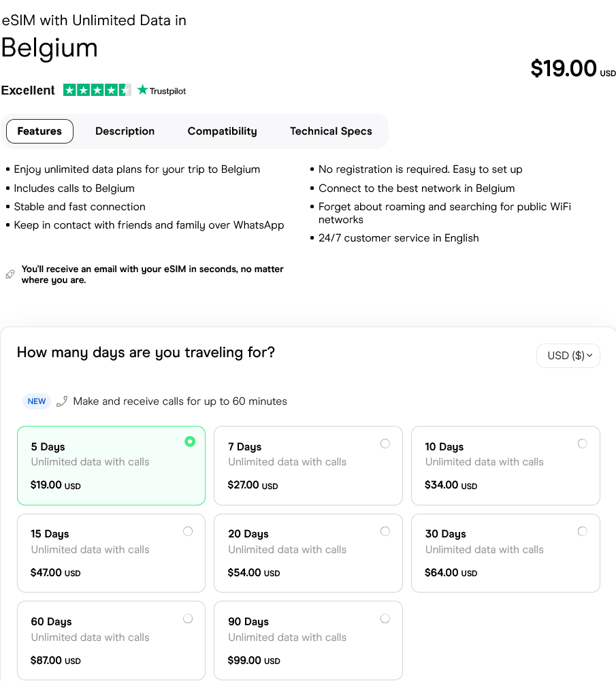The width and height of the screenshot is (616, 681).
Task: Select the Features tab
Action: (39, 131)
